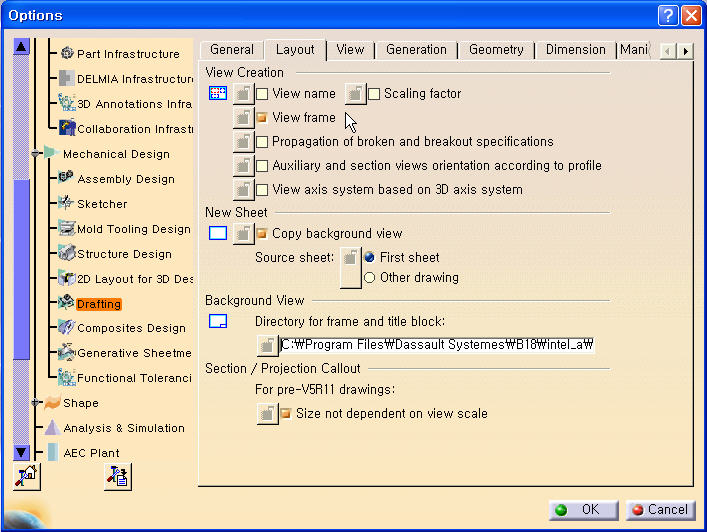The width and height of the screenshot is (707, 532).
Task: Check View axis system based on 3D axis
Action: 263,190
